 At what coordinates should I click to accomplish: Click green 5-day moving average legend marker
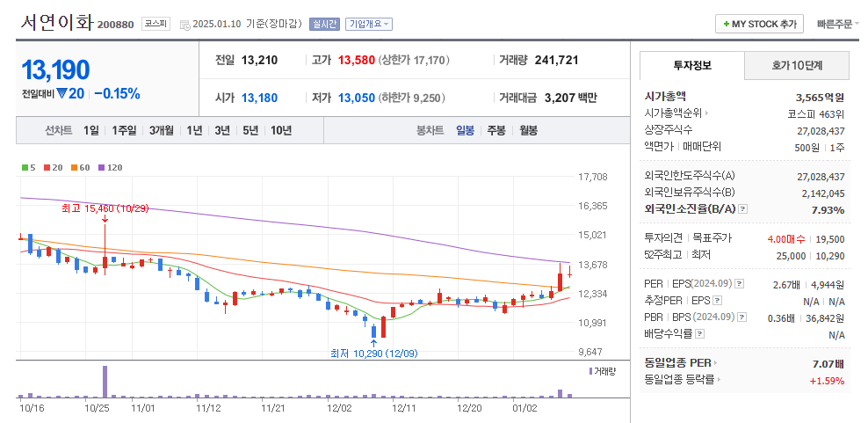point(25,167)
